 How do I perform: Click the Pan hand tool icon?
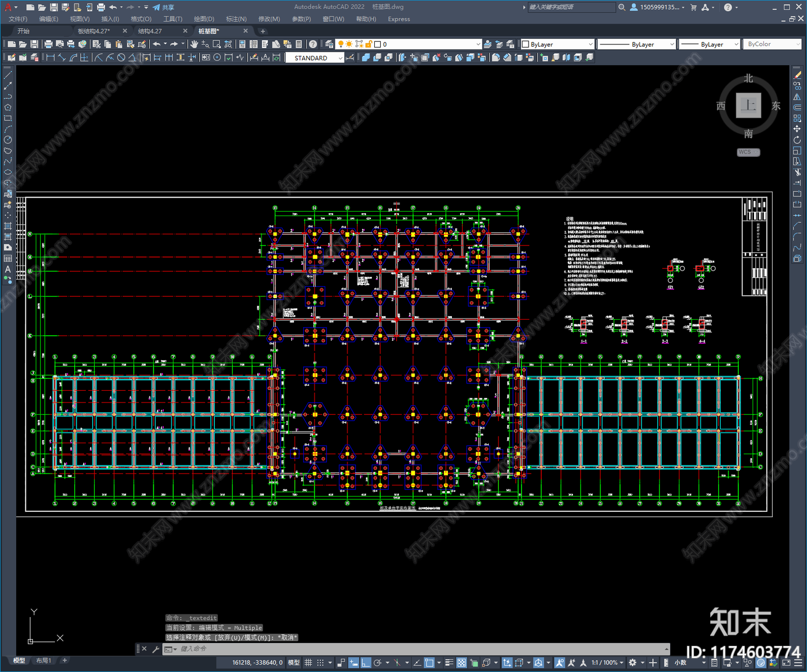pos(194,44)
